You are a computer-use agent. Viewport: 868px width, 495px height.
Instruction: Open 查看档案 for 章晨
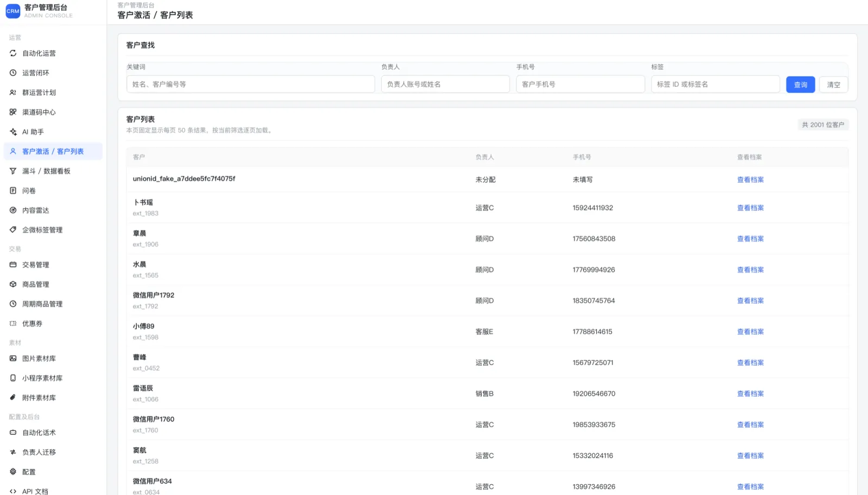[x=750, y=239]
